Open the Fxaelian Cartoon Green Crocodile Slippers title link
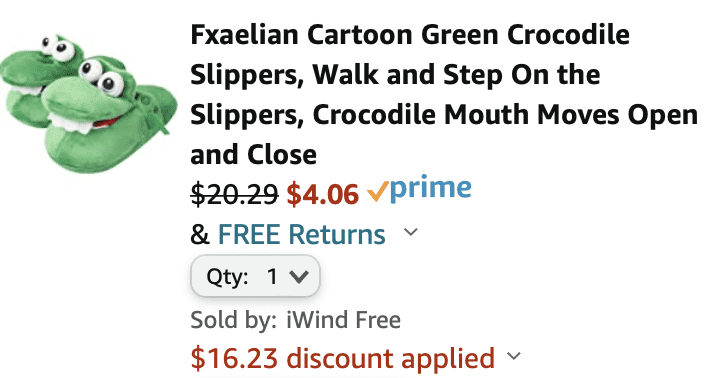716x378 pixels. [444, 94]
